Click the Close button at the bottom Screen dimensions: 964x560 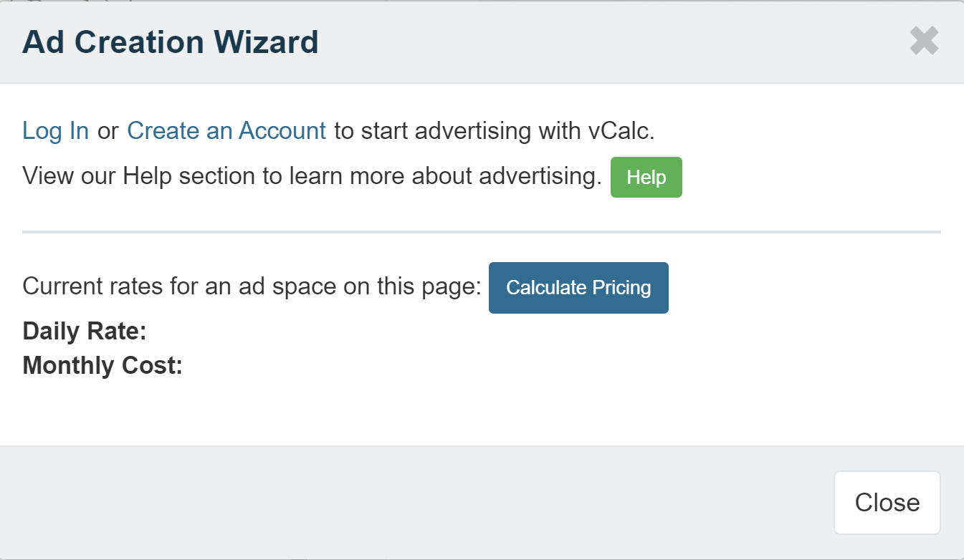(887, 502)
